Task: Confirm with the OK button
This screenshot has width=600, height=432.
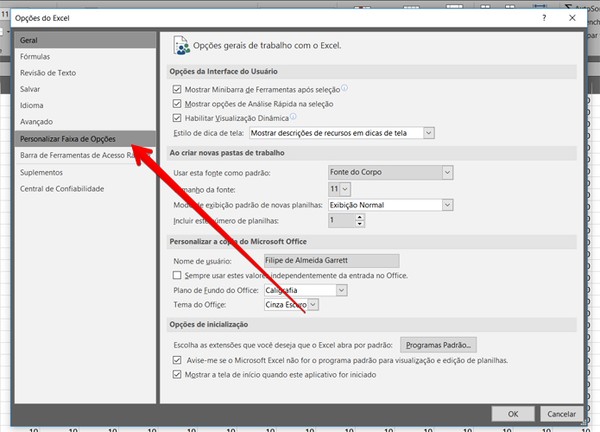Action: click(x=513, y=414)
